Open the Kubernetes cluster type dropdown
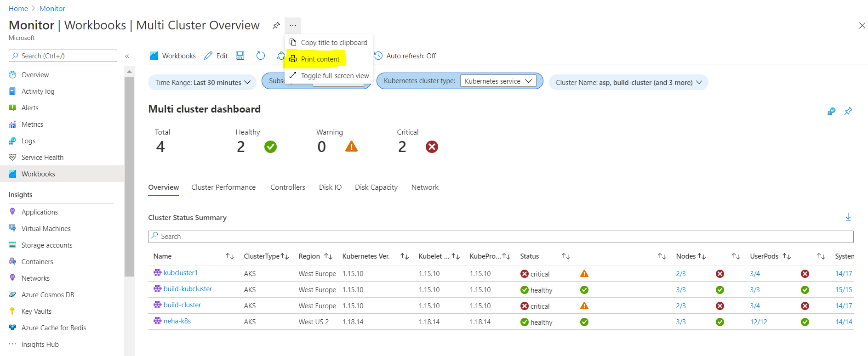868x356 pixels. [x=498, y=81]
